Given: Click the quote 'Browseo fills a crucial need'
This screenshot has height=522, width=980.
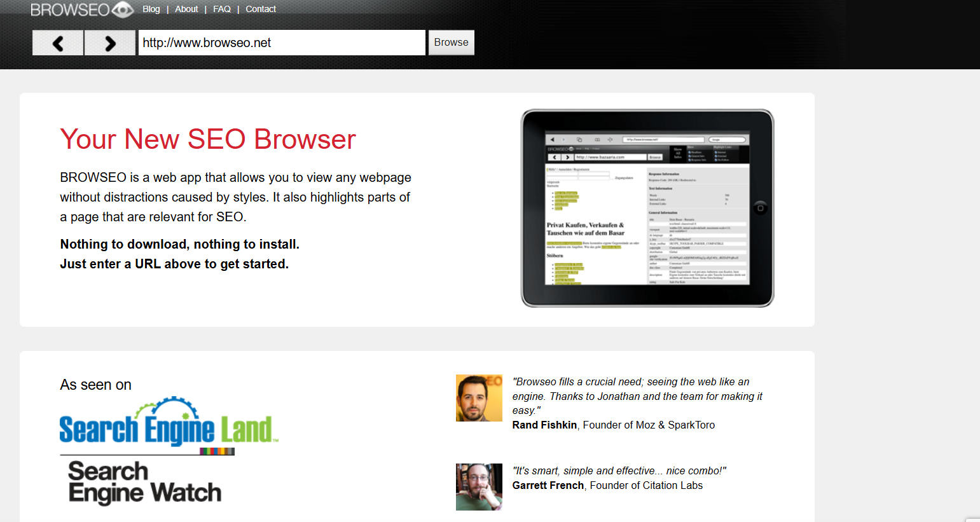Looking at the screenshot, I should 637,396.
